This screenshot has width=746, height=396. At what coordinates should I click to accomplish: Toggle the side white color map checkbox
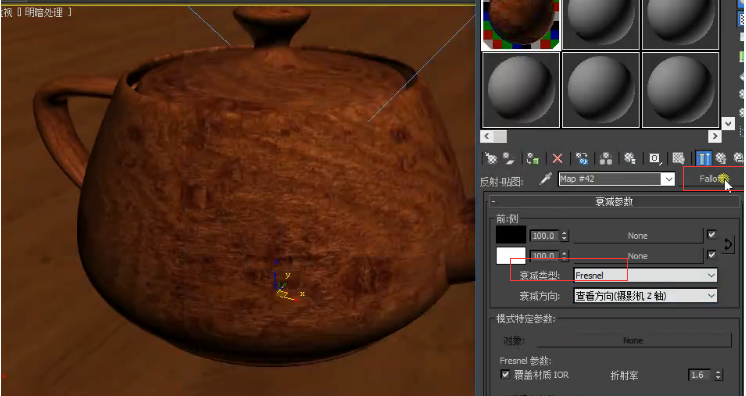click(711, 255)
